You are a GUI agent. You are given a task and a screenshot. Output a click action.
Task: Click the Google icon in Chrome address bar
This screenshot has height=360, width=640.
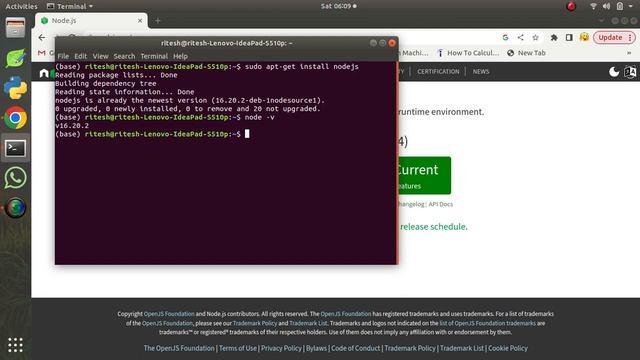click(x=505, y=38)
